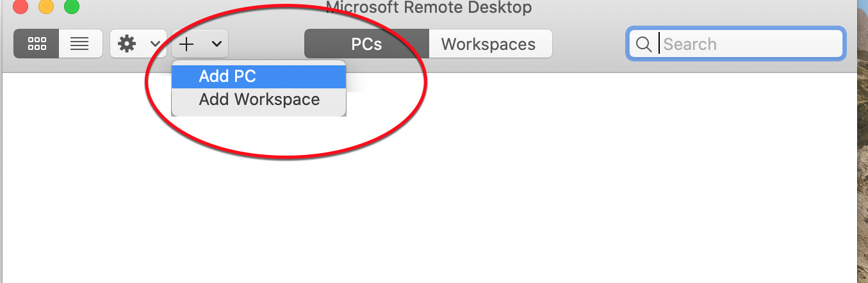This screenshot has width=868, height=283.
Task: Open the gear settings icon
Action: click(127, 44)
